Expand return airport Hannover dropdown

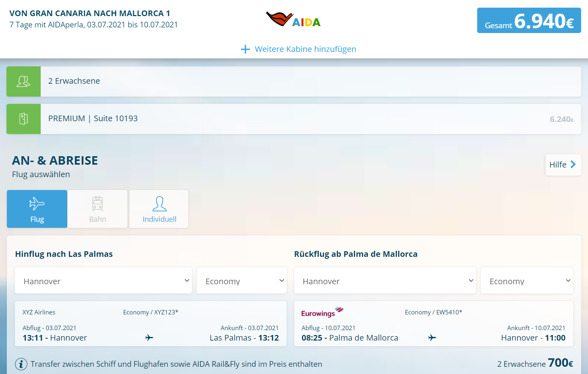[x=385, y=281]
